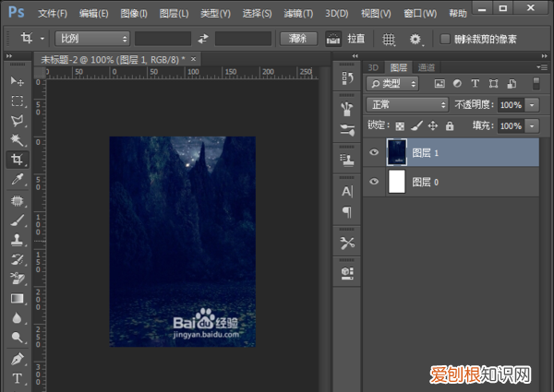Open crop ratio 比例 dropdown
554x392 pixels.
coord(92,39)
